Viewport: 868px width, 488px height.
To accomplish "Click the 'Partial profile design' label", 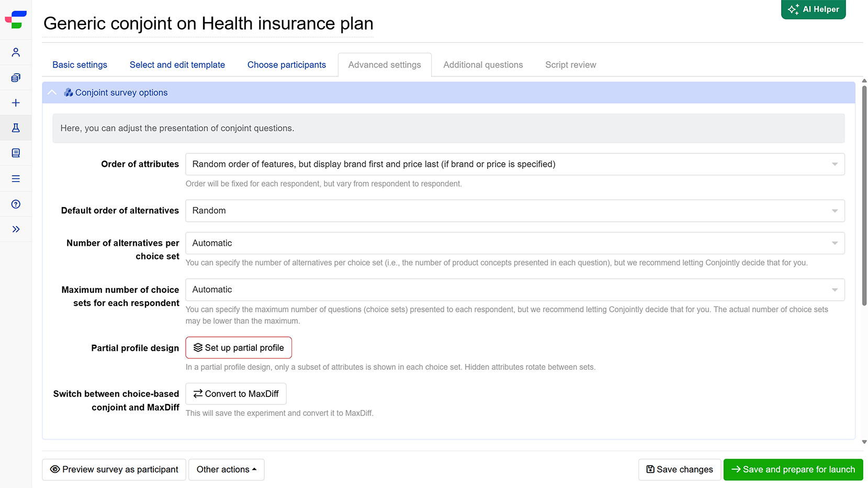I will (x=135, y=348).
